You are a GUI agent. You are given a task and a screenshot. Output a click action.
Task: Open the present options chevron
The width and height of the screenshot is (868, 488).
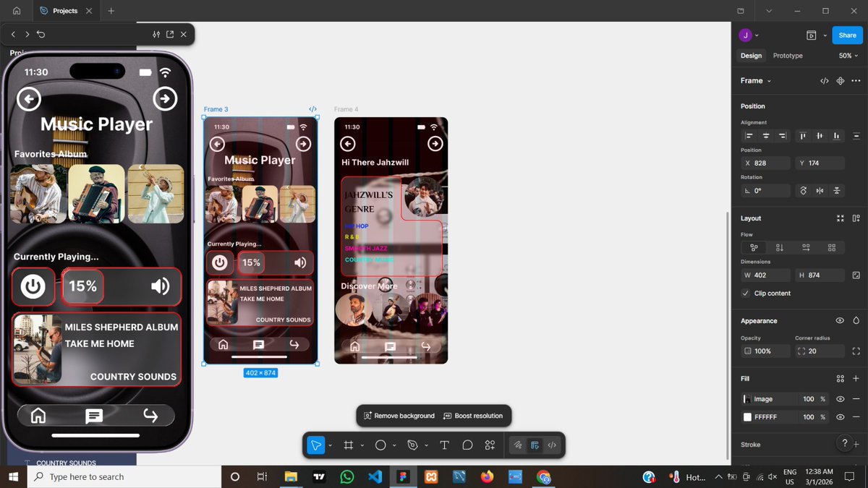825,35
